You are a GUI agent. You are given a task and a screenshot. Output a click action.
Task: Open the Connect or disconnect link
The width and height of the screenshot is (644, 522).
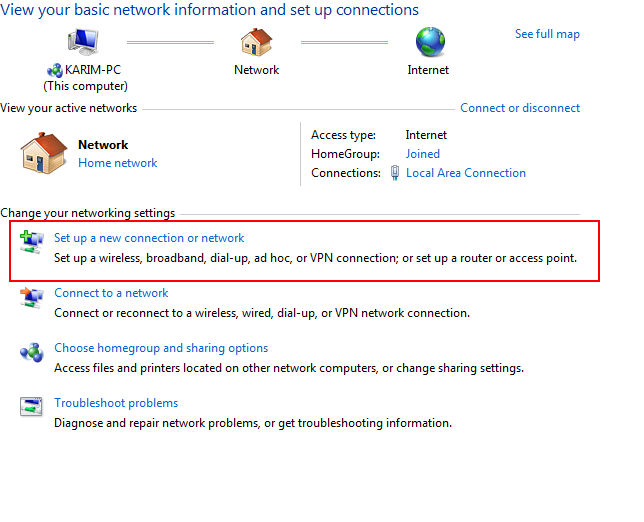pos(520,108)
